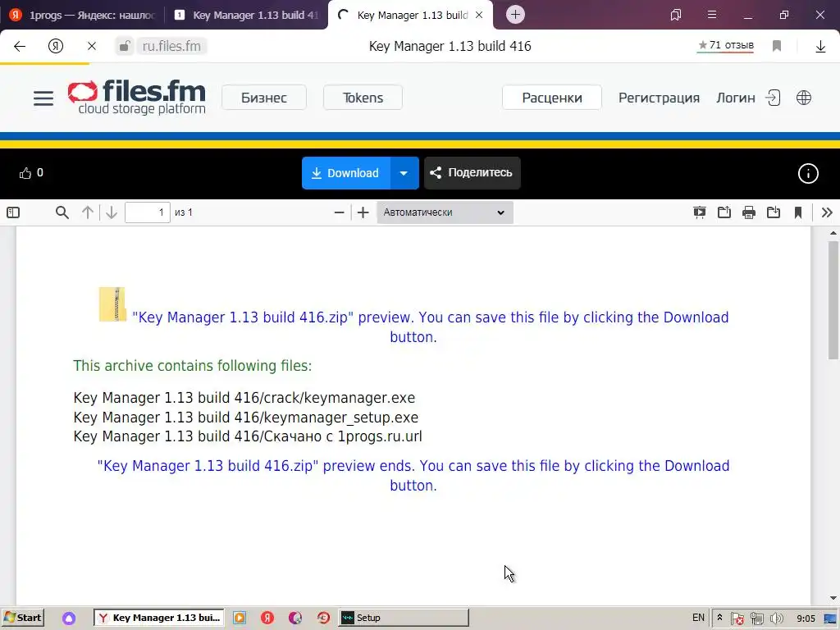Screen dimensions: 840x630
Task: Zoom in with the plus button
Action: click(x=363, y=212)
